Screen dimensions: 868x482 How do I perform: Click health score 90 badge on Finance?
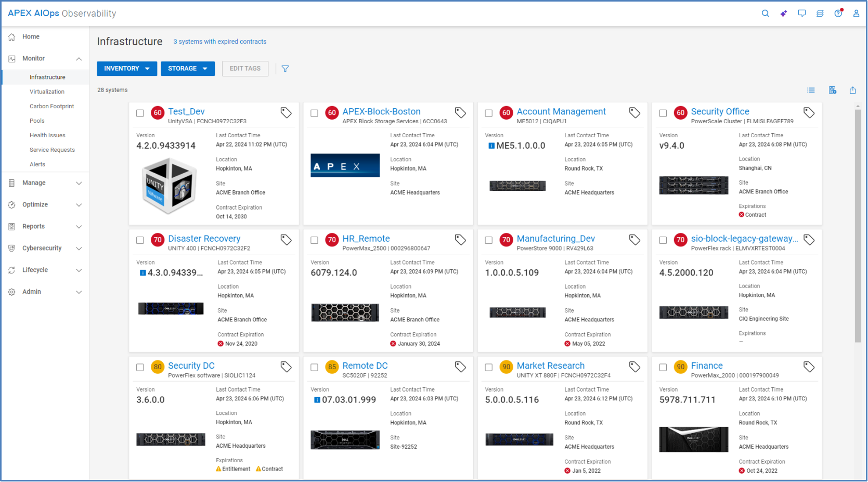coord(680,367)
